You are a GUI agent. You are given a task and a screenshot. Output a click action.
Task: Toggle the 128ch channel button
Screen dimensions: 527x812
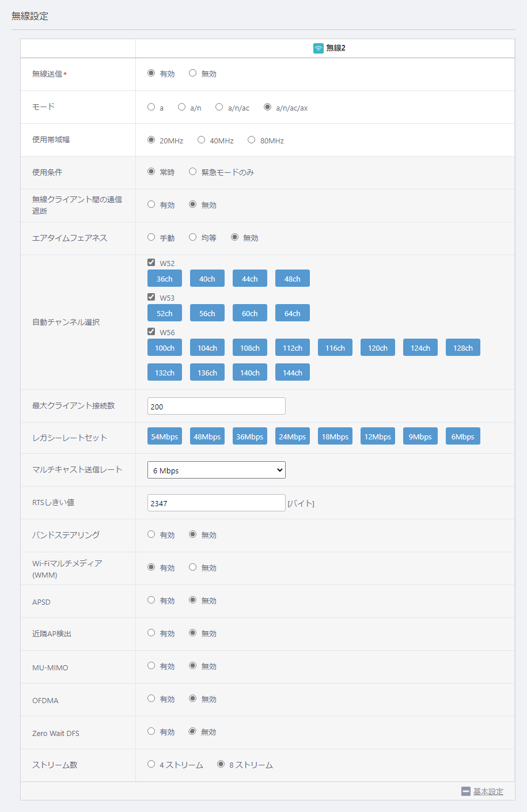click(463, 348)
